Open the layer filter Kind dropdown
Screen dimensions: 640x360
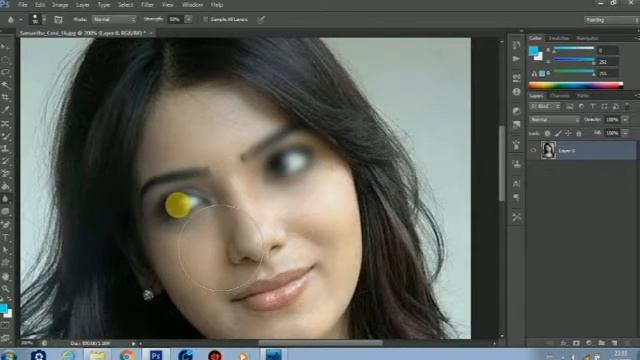(545, 107)
